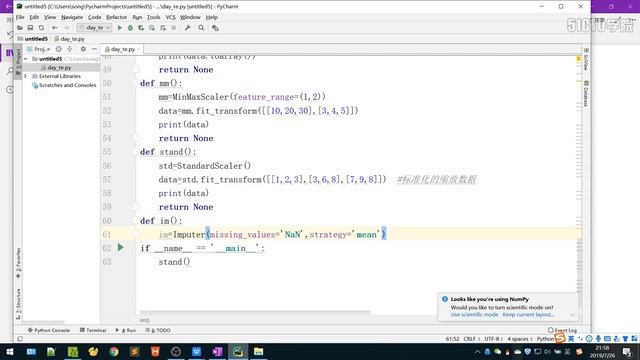This screenshot has height=360, width=640.
Task: Open the Terminal tool window
Action: (x=93, y=330)
